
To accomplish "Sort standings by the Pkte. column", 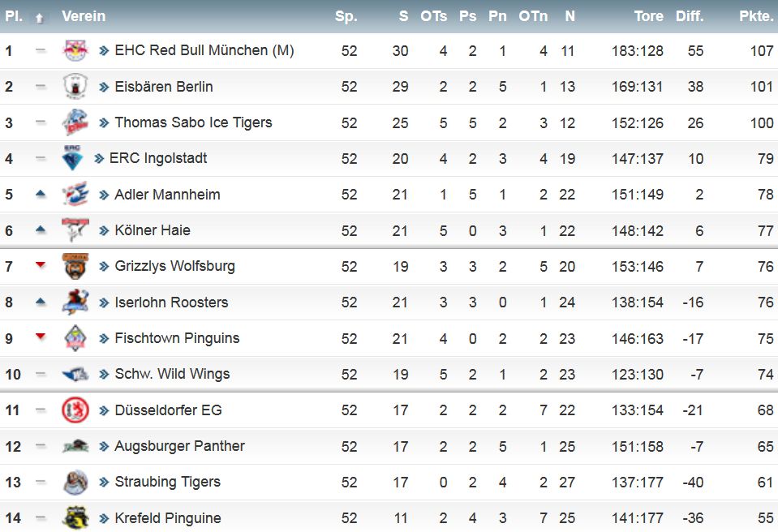I will (x=755, y=16).
